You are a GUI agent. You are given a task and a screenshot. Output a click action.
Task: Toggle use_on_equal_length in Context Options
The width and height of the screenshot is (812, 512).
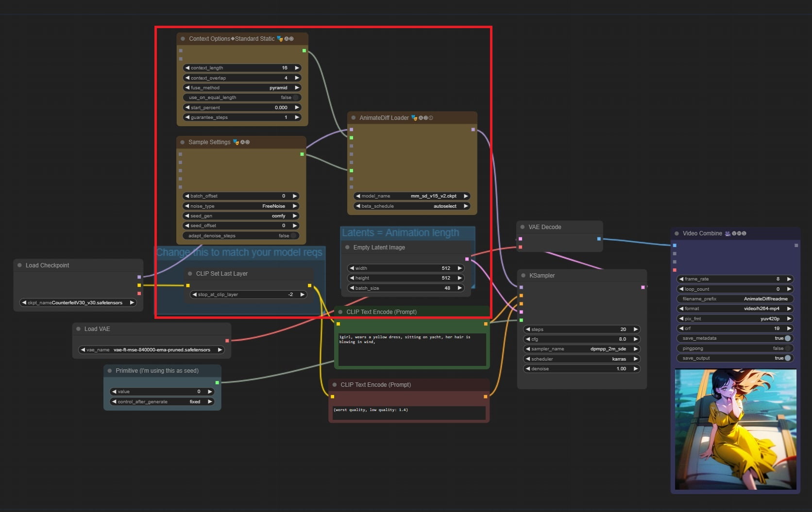coord(295,98)
